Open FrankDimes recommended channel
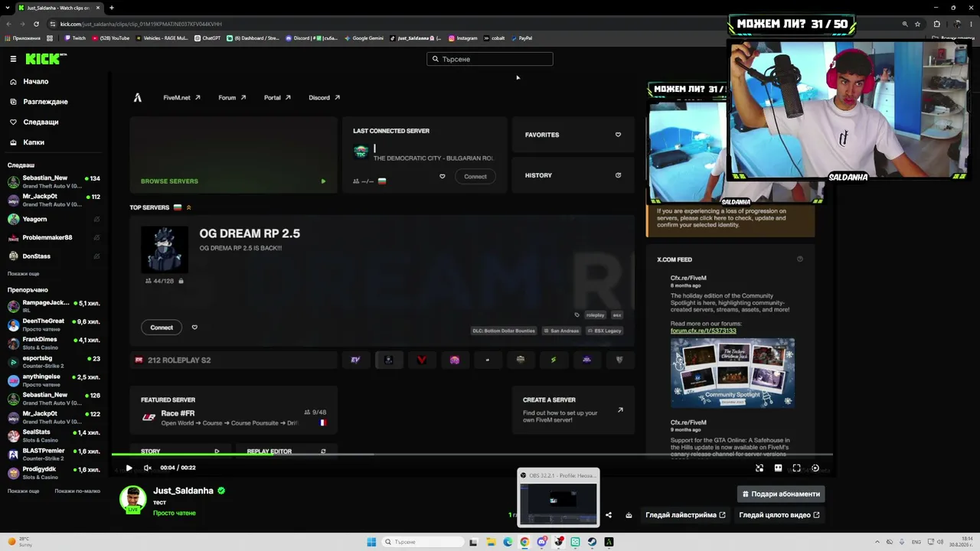Viewport: 980px width, 551px height. pos(55,343)
